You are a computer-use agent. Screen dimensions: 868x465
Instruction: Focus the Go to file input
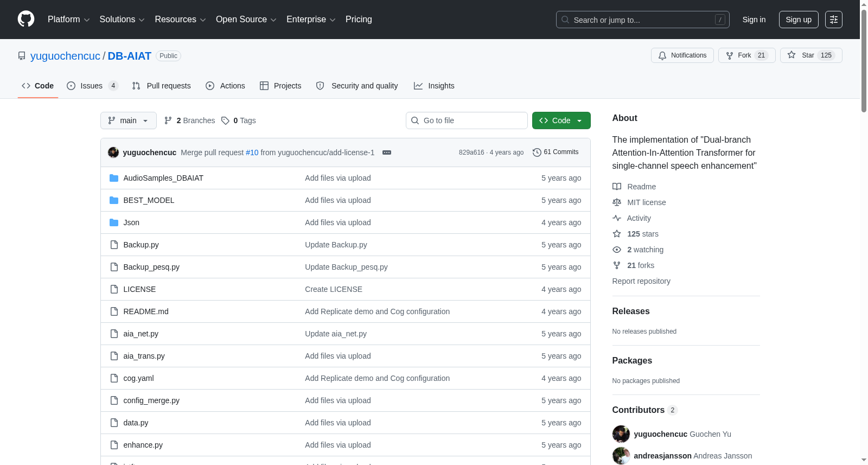pos(467,120)
